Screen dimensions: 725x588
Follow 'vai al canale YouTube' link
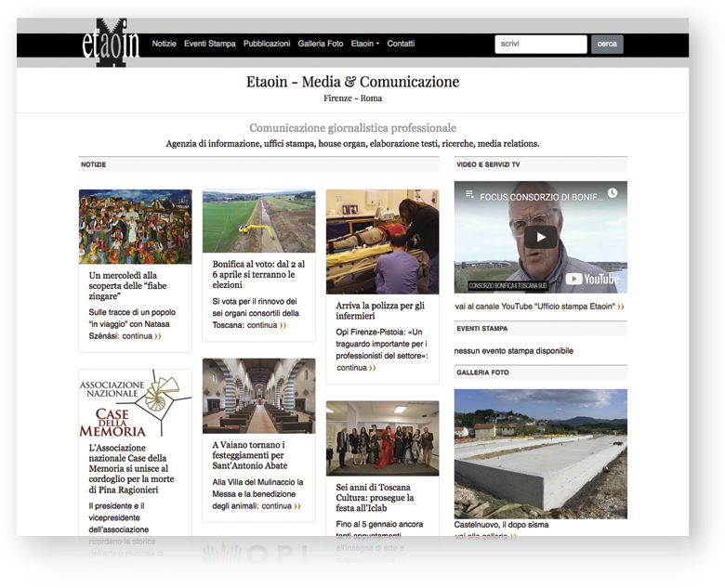535,307
